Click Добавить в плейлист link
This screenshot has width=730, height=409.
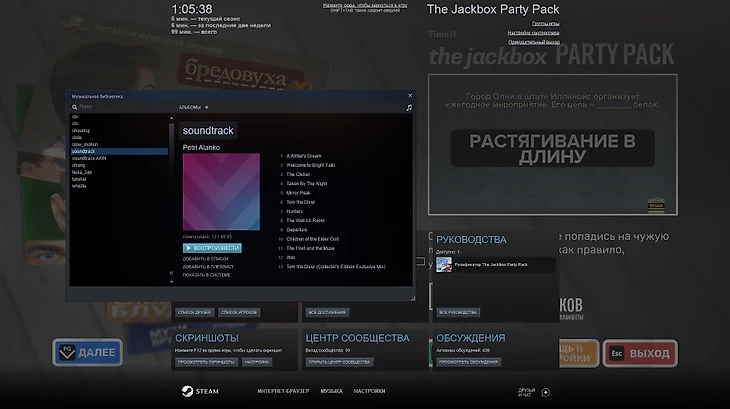coord(208,267)
